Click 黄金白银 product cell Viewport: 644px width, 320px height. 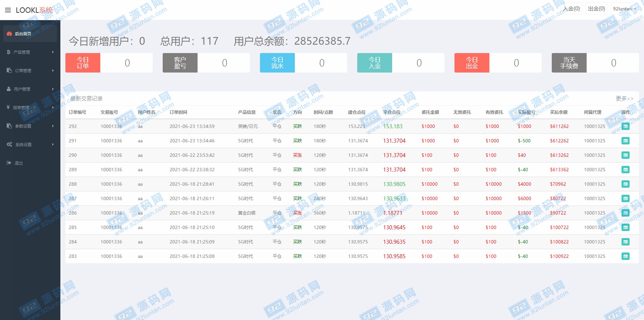247,213
